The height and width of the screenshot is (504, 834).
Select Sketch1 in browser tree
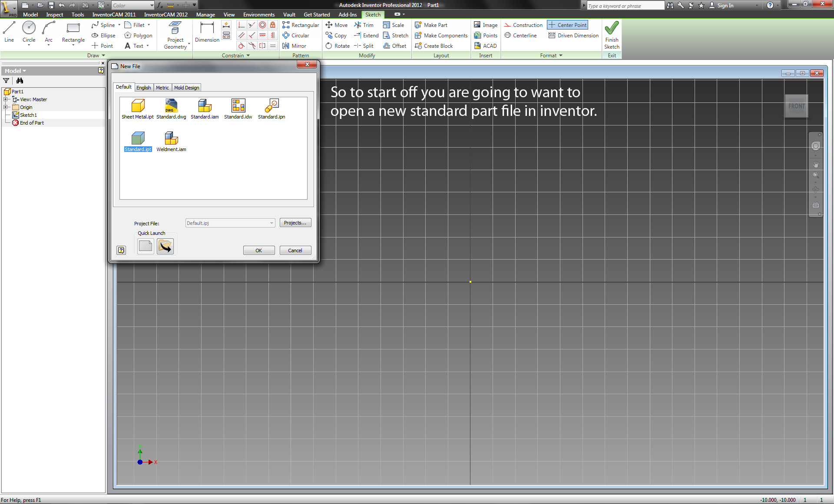pyautogui.click(x=28, y=115)
